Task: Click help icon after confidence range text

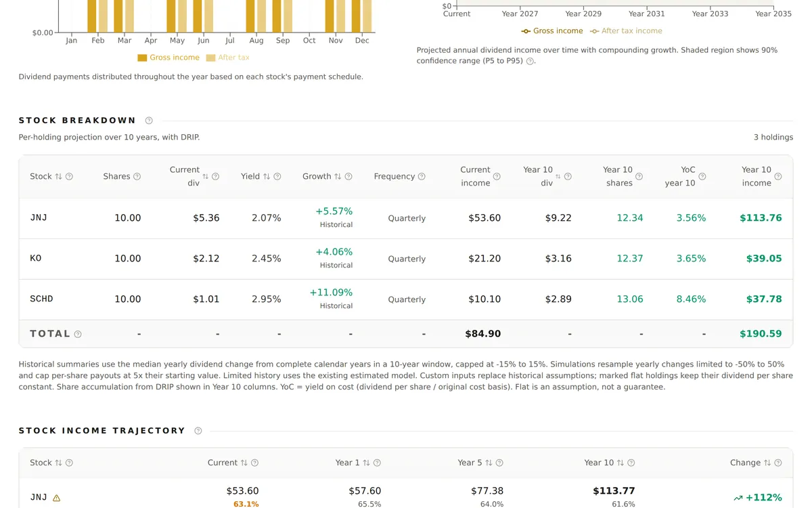Action: pos(530,62)
